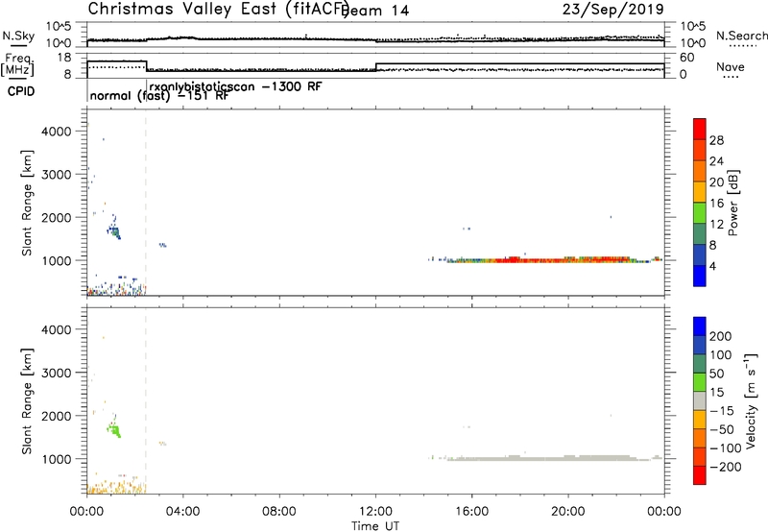Click the 'Freq. [MHz]' axis label
The height and width of the screenshot is (532, 768).
pos(17,64)
